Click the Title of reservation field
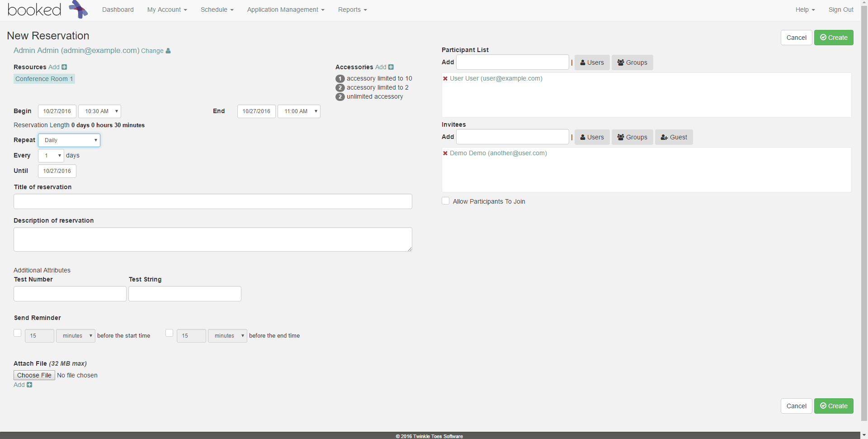Viewport: 868px width, 439px height. coord(212,201)
